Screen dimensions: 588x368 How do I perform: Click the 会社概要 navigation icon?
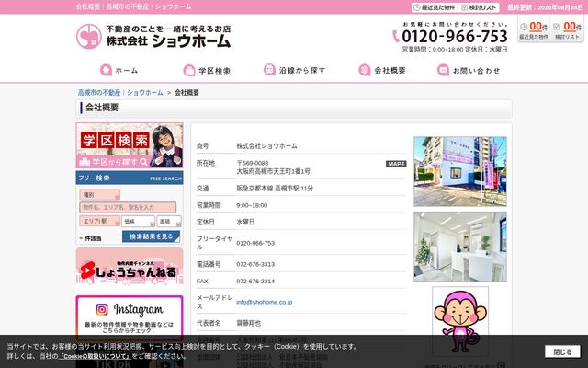[x=365, y=70]
